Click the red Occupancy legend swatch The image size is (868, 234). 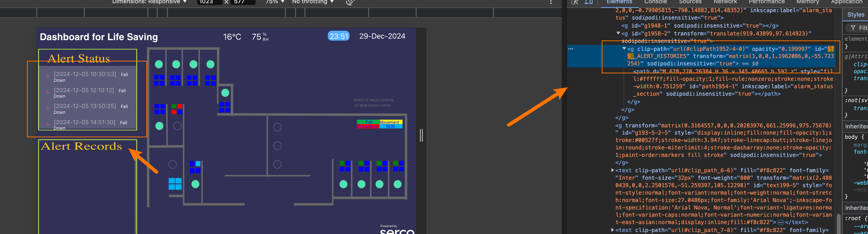[x=368, y=126]
